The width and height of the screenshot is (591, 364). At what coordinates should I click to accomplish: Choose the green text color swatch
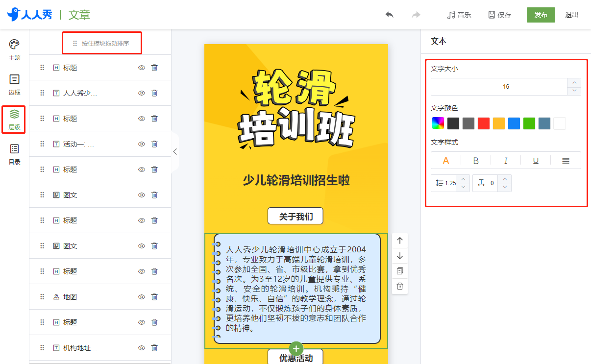coord(529,123)
